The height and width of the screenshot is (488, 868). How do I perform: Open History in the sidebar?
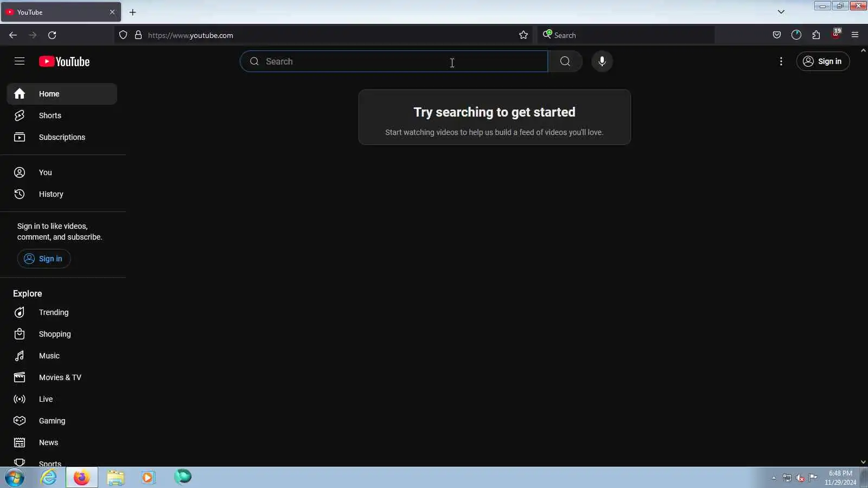tap(62, 194)
